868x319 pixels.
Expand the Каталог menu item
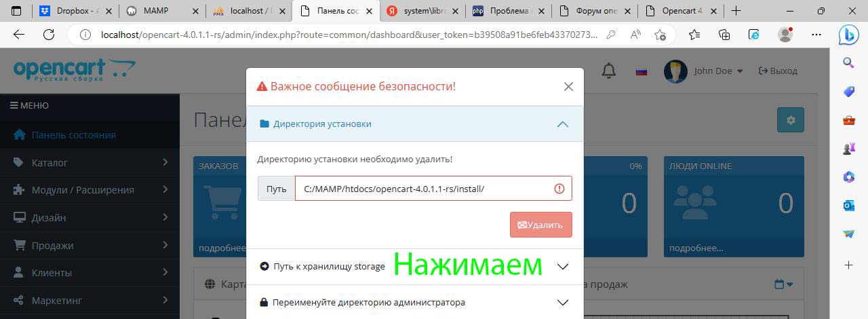tap(90, 163)
